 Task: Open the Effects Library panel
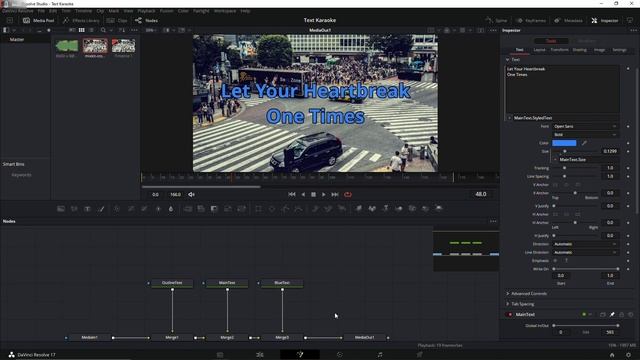click(81, 20)
